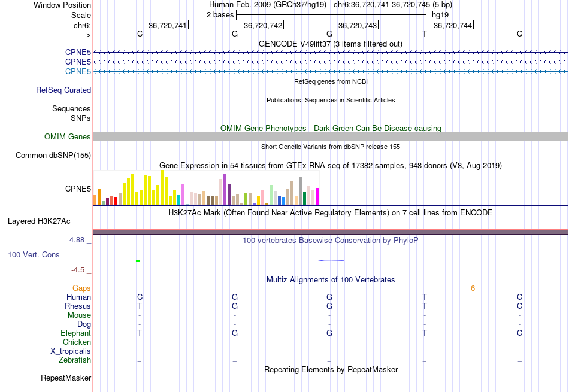The height and width of the screenshot is (392, 569).
Task: Select the Rhesus alignment row label
Action: 78,306
